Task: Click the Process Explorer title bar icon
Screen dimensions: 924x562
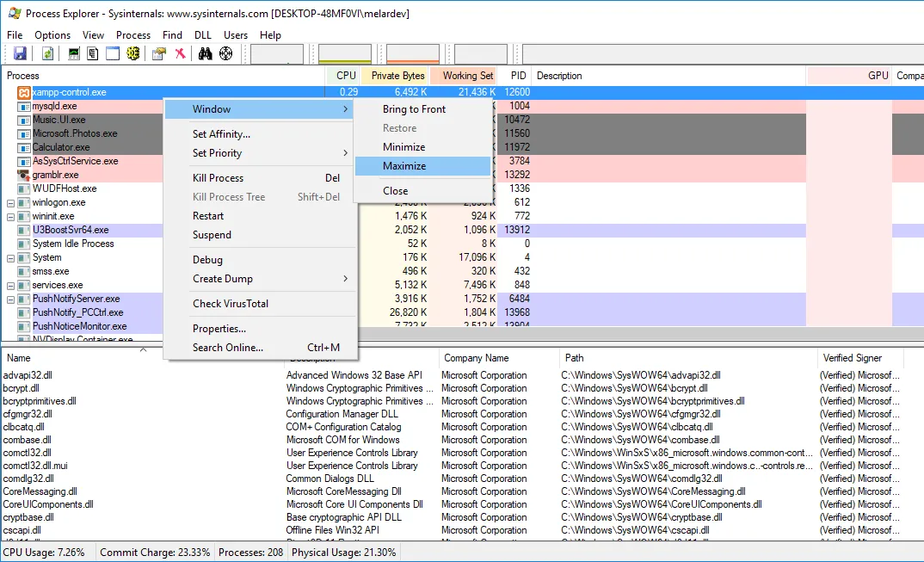Action: [15, 13]
